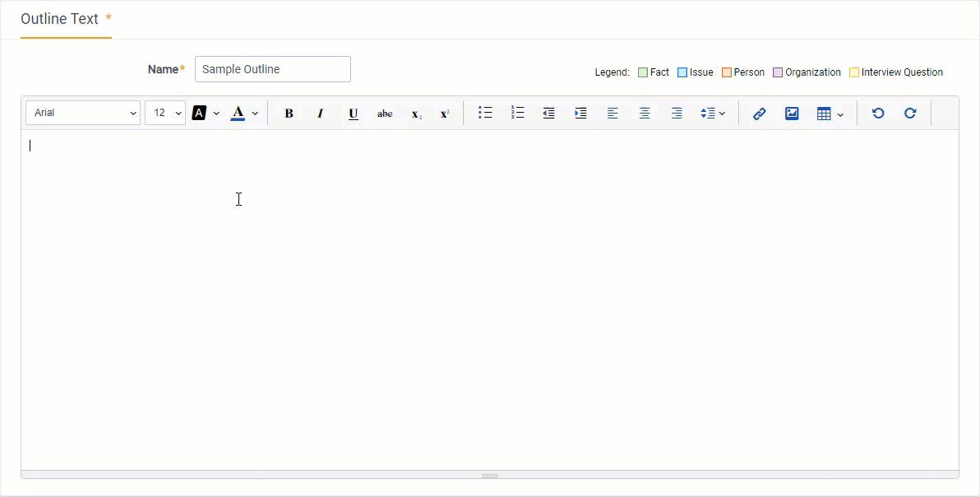Open the font size 12 dropdown
980x497 pixels.
165,113
